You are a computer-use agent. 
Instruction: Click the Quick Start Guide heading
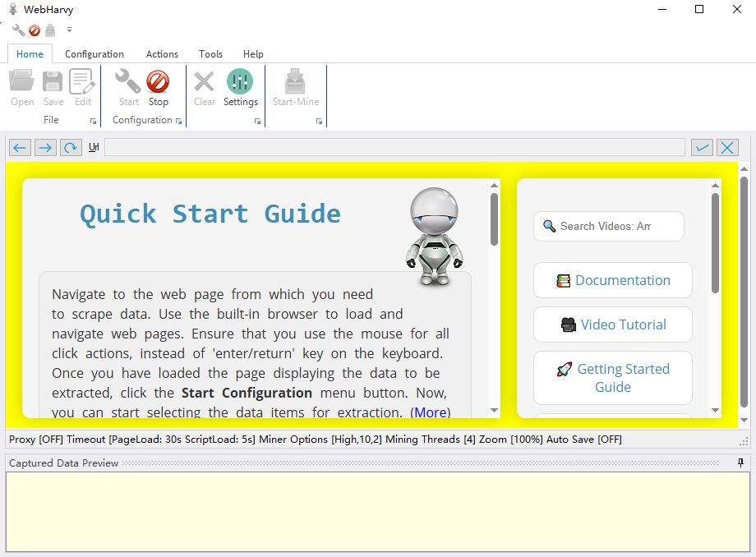(210, 214)
